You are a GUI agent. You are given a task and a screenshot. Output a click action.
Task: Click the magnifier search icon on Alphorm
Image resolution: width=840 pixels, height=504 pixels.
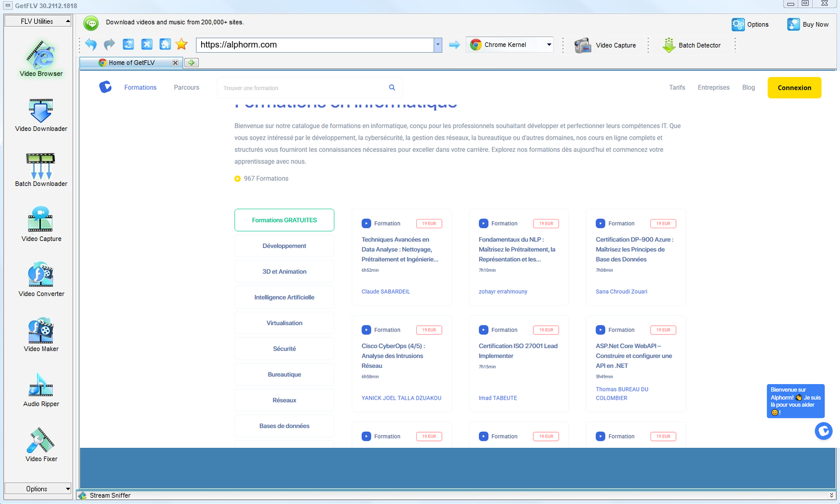click(x=392, y=87)
